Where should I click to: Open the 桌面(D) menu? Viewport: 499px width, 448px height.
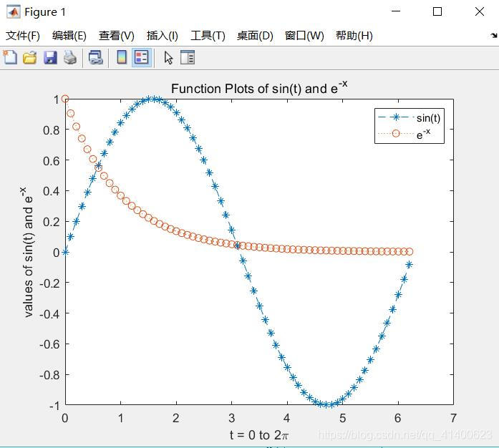point(255,36)
